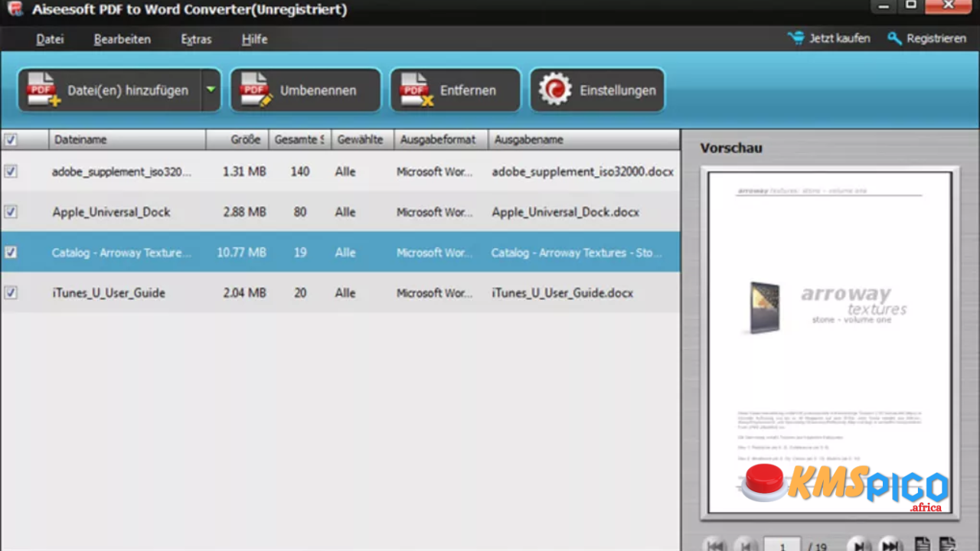Click the 80 total pages cell

[x=300, y=212]
